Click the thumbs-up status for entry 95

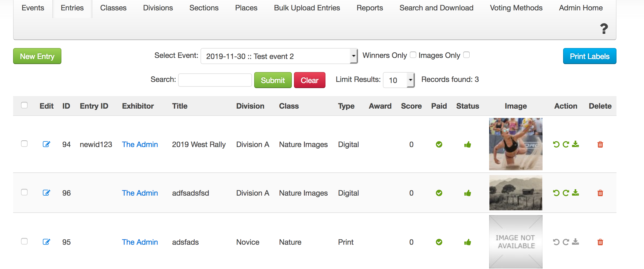click(468, 242)
